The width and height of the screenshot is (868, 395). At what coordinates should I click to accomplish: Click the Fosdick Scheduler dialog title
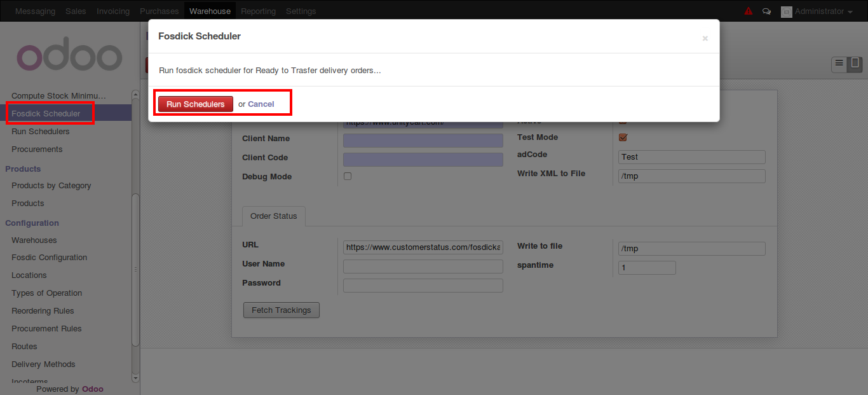click(200, 36)
